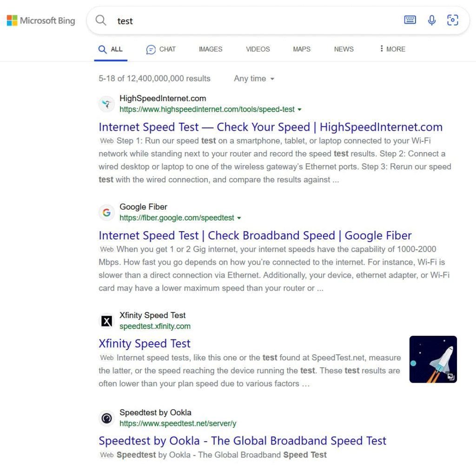Open the MORE menu
Image resolution: width=476 pixels, height=465 pixels.
click(x=392, y=49)
